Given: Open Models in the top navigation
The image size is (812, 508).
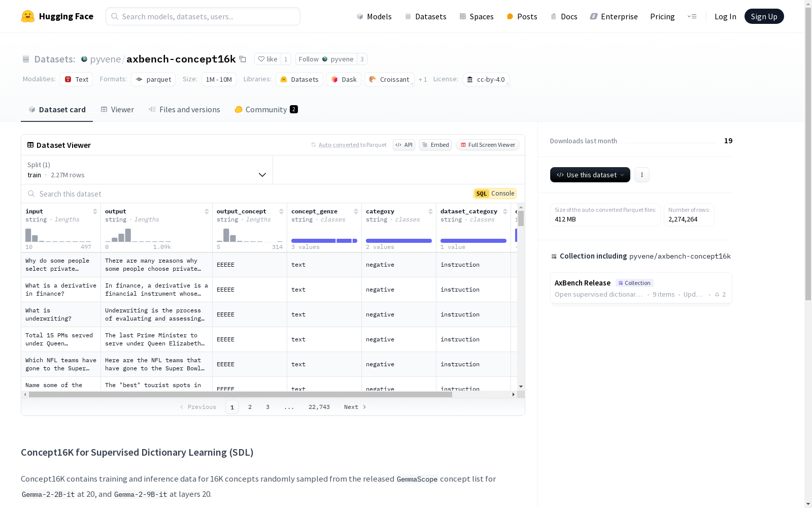Looking at the screenshot, I should (374, 16).
